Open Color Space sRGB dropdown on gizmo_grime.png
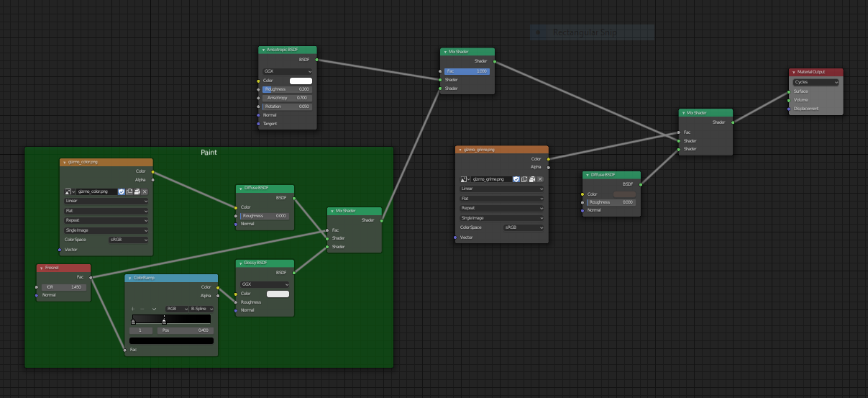Screen dimensions: 868x398 [x=524, y=227]
